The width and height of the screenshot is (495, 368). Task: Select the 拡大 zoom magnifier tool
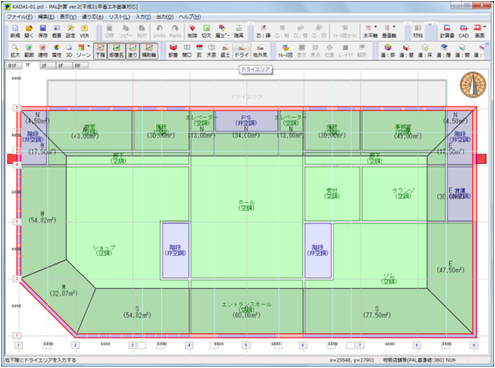tap(15, 51)
